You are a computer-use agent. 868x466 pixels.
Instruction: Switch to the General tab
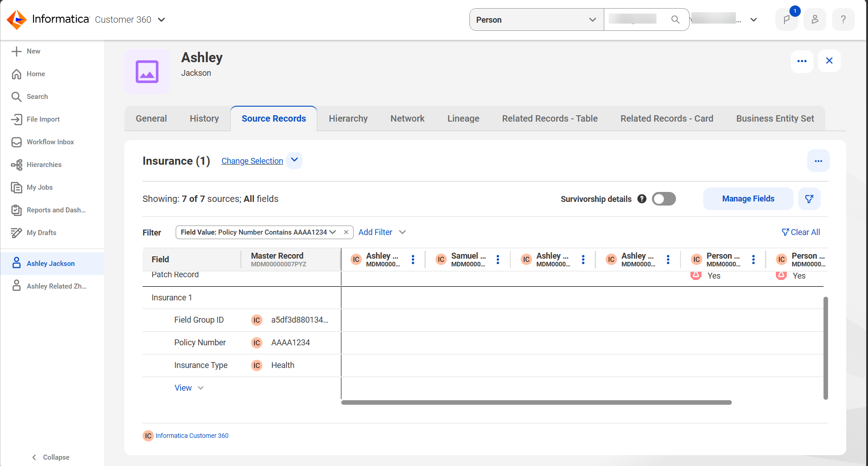151,118
